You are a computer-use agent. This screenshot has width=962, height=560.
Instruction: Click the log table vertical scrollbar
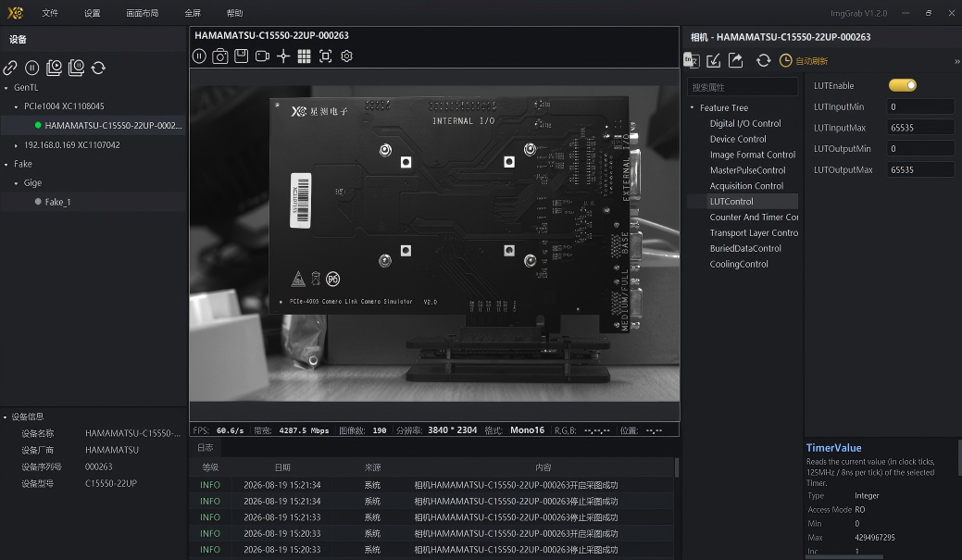(677, 467)
